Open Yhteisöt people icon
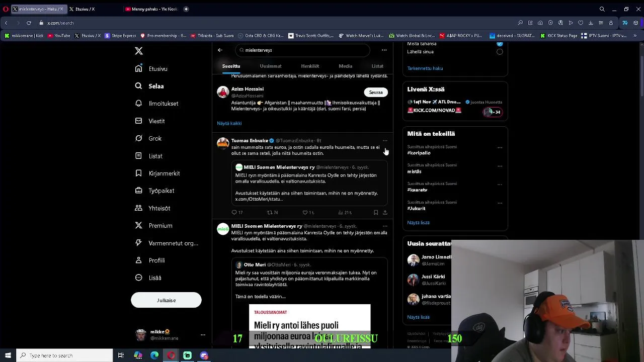This screenshot has height=362, width=644. 138,208
